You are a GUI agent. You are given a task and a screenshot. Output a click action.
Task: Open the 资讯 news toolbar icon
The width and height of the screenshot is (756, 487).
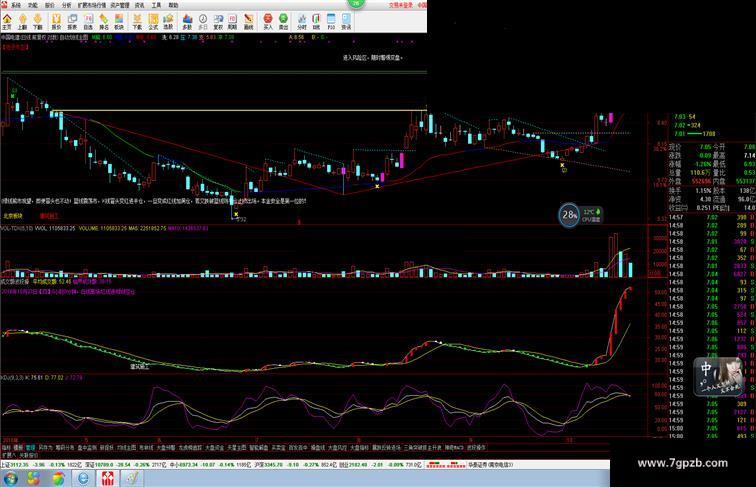tap(346, 21)
